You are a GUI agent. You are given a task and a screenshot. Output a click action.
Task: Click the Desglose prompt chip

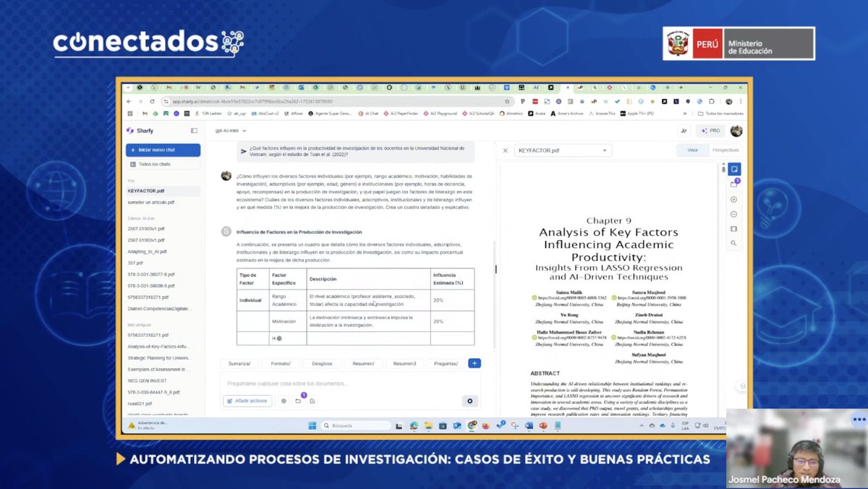(322, 363)
